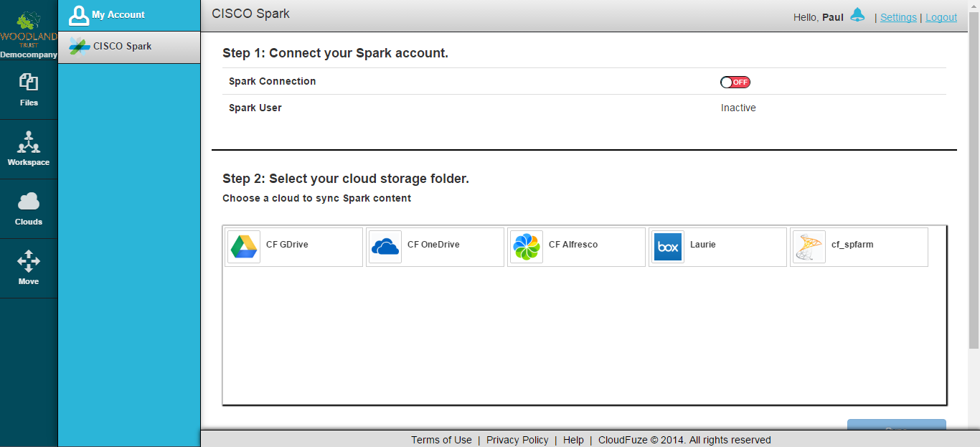Select the CF Alfresco cloud icon
This screenshot has width=980, height=447.
527,247
